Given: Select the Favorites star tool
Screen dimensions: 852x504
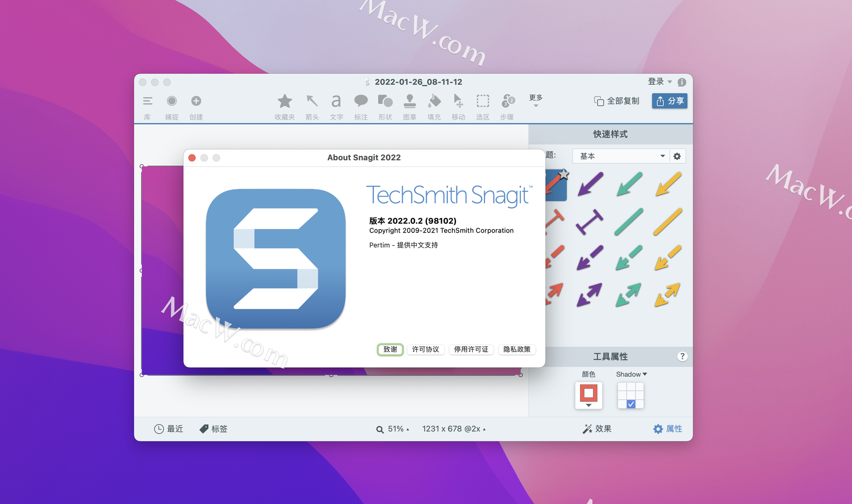Looking at the screenshot, I should click(285, 102).
